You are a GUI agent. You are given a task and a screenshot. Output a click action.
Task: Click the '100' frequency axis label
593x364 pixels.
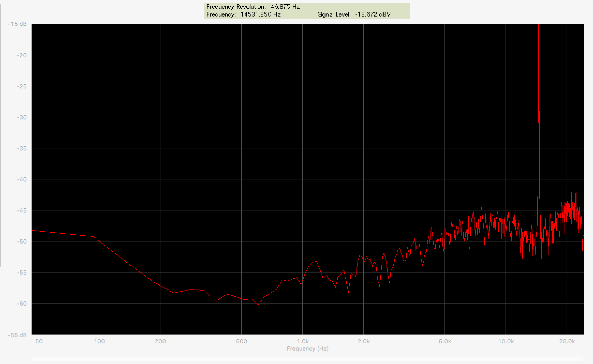[99, 341]
